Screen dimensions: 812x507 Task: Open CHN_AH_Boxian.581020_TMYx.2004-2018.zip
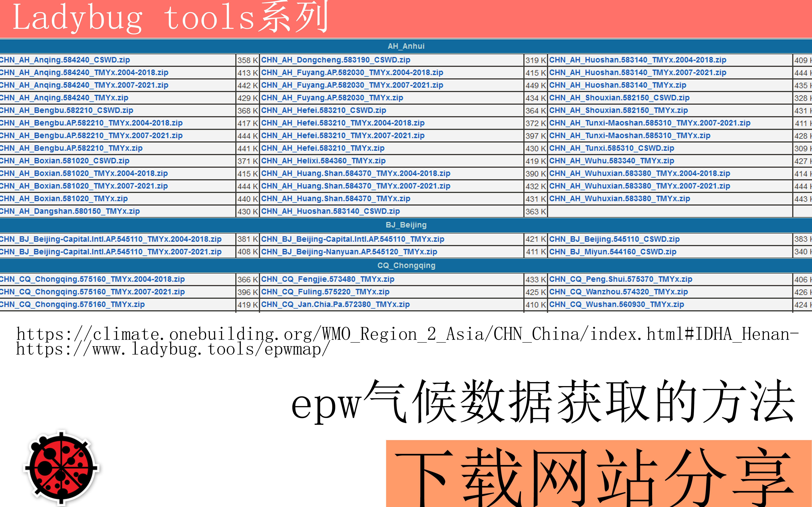pos(84,173)
